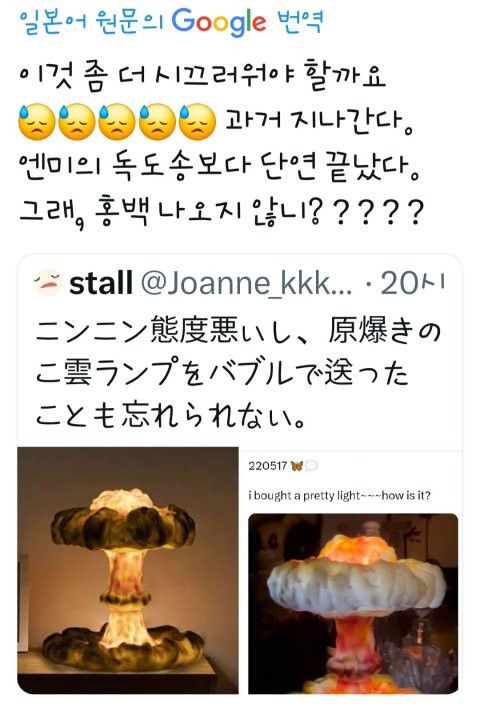This screenshot has width=480, height=704.
Task: Open the quoted Japanese tweet text
Action: pos(238,374)
